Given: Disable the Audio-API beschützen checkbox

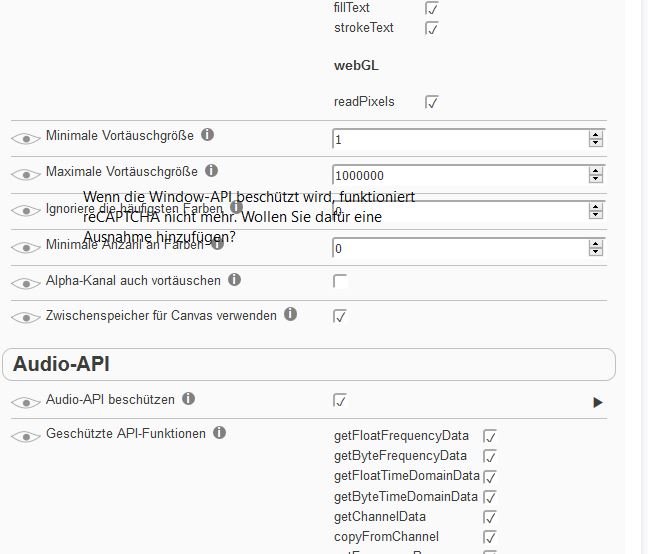Looking at the screenshot, I should (x=340, y=400).
